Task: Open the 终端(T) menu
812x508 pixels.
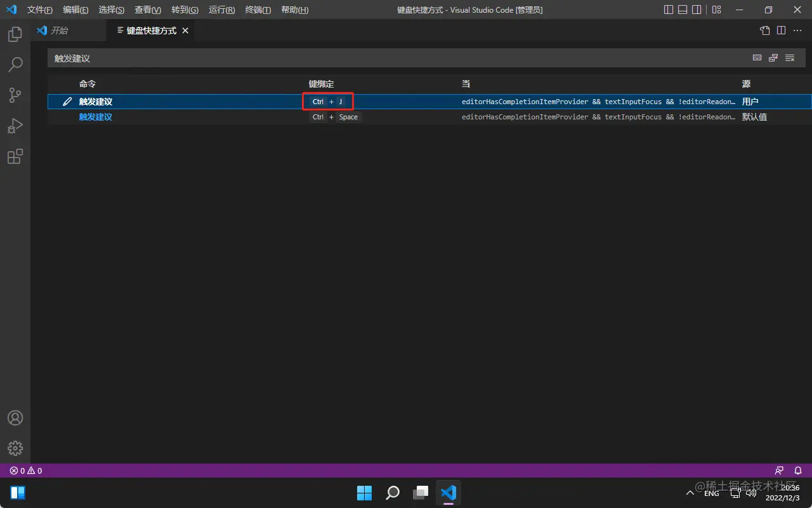Action: pyautogui.click(x=258, y=10)
